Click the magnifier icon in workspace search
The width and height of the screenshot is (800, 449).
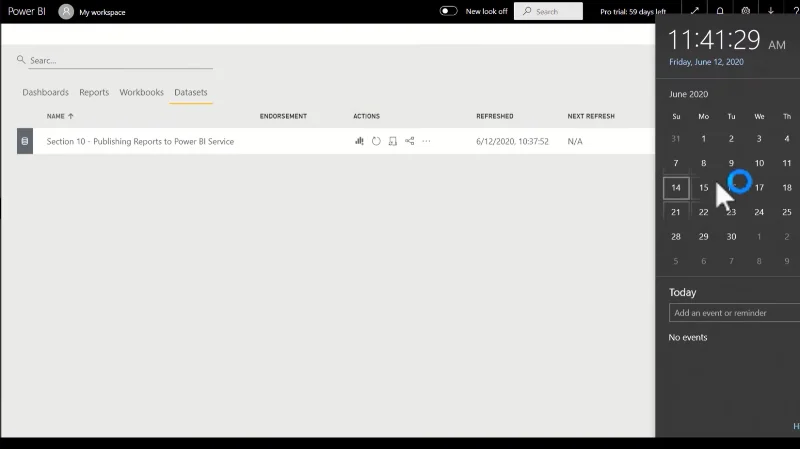[21, 60]
